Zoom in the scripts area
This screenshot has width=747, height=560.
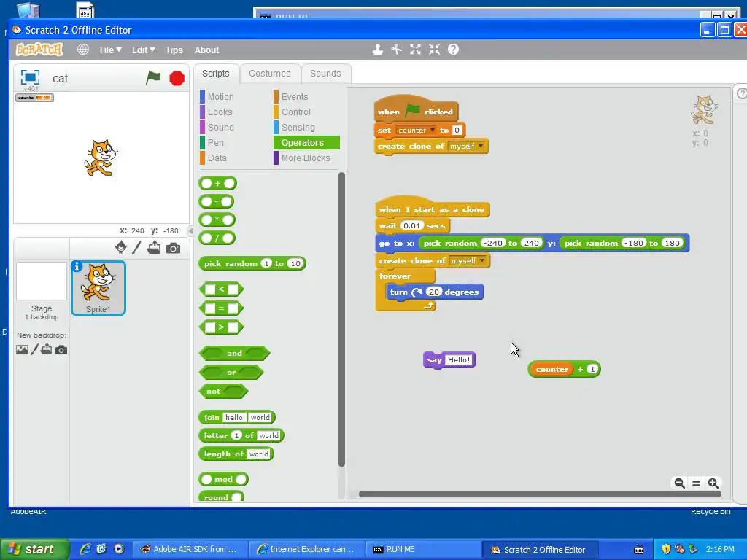(713, 483)
